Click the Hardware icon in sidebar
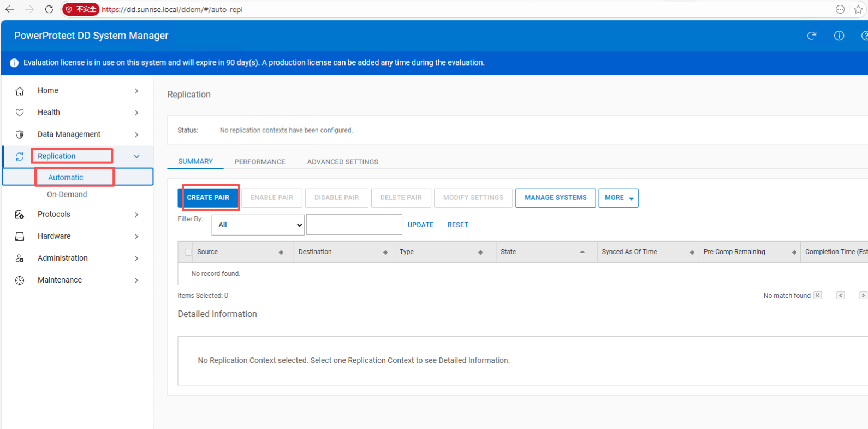Screen dimensions: 868x429 tap(20, 237)
